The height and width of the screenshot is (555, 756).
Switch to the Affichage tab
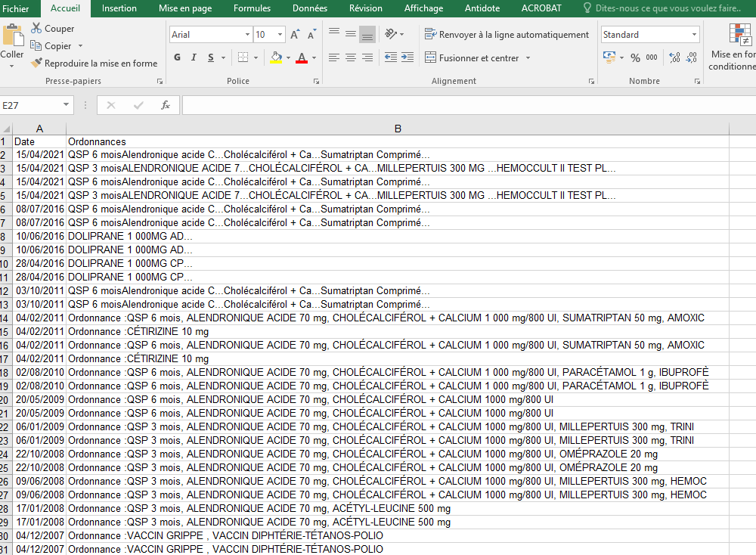pos(423,8)
